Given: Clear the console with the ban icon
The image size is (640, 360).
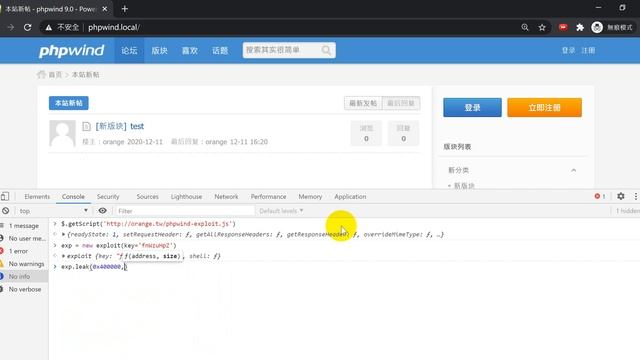Looking at the screenshot, I should click(6, 211).
